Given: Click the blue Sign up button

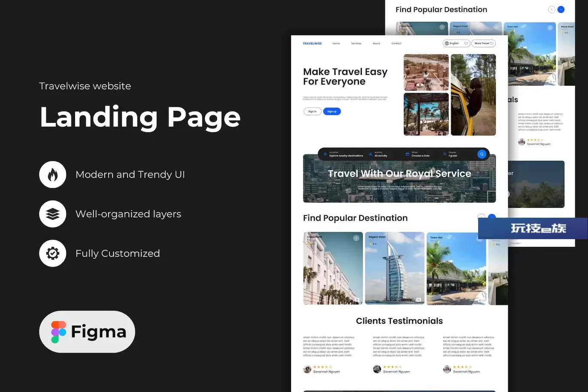Looking at the screenshot, I should click(332, 112).
